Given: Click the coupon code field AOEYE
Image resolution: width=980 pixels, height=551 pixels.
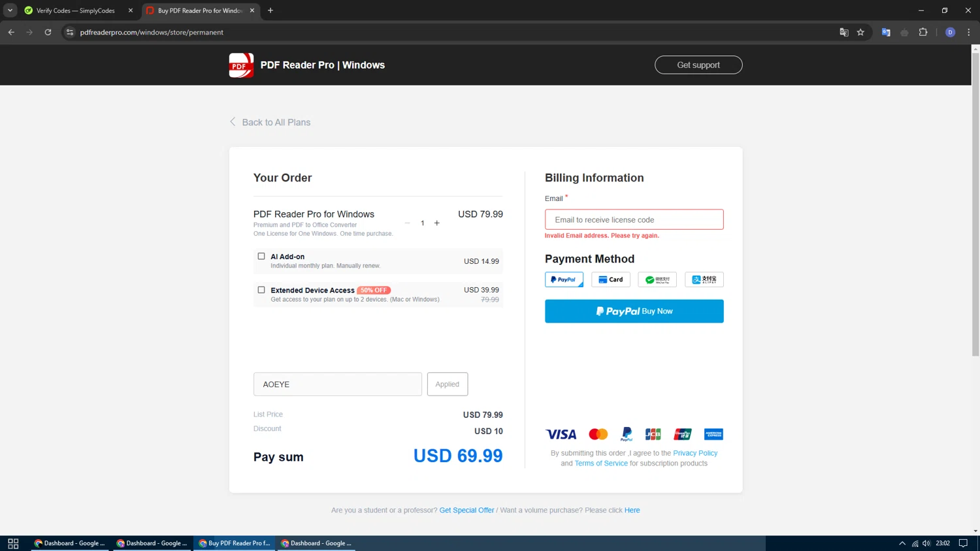Looking at the screenshot, I should 338,384.
